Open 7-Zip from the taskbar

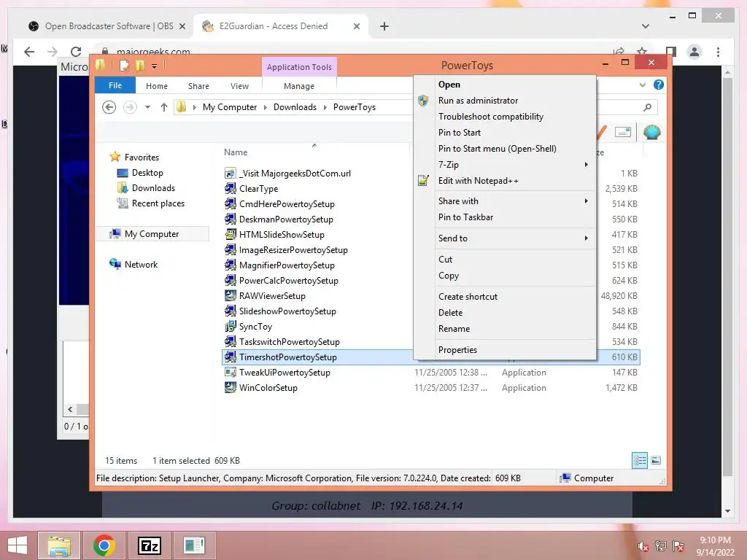tap(149, 545)
